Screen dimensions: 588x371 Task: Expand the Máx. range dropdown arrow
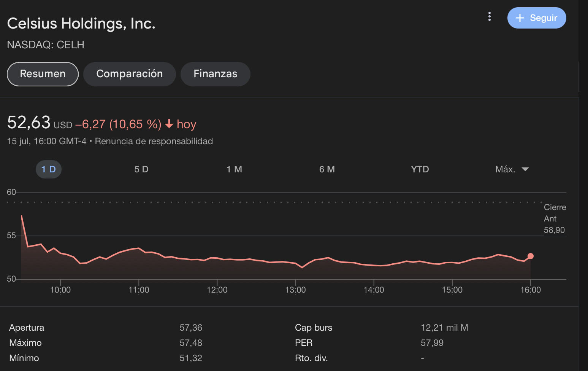[x=525, y=169]
